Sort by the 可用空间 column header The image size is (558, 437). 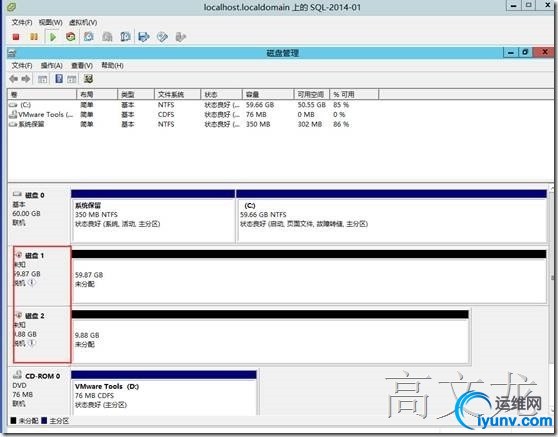point(312,94)
